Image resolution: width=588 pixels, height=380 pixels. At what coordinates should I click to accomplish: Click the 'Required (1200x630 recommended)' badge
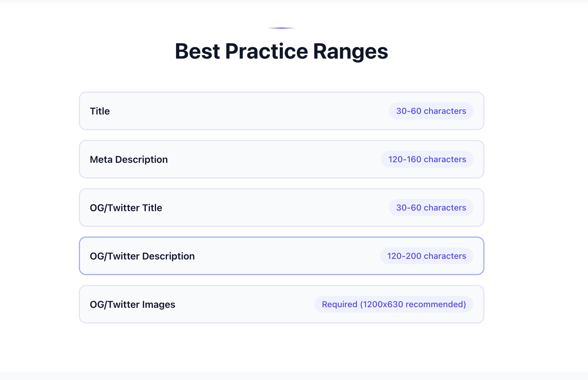pyautogui.click(x=394, y=304)
